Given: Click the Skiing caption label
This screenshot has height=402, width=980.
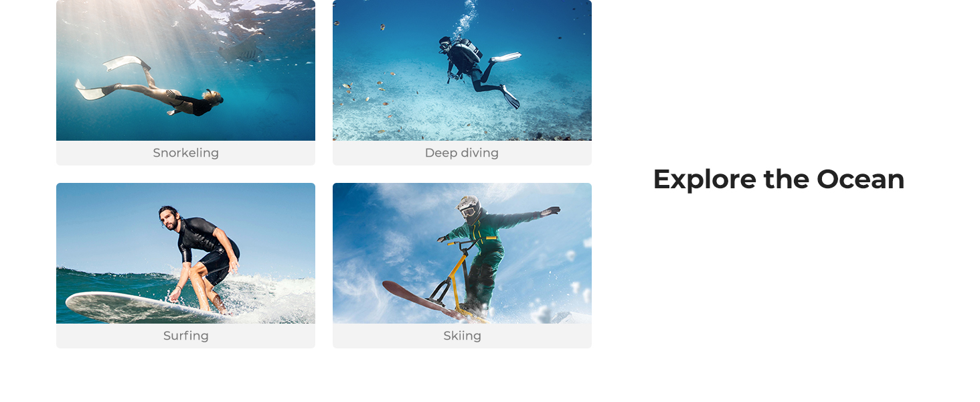Looking at the screenshot, I should [x=462, y=336].
